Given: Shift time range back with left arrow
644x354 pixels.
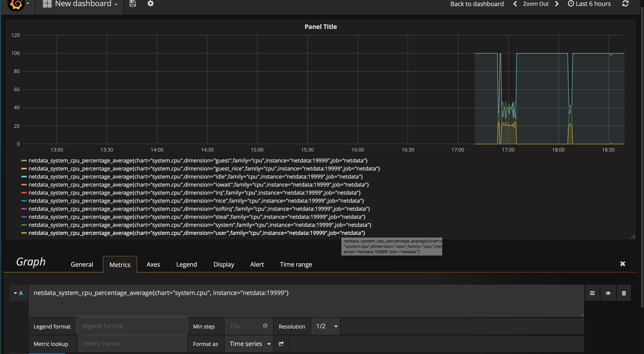Looking at the screenshot, I should click(515, 4).
